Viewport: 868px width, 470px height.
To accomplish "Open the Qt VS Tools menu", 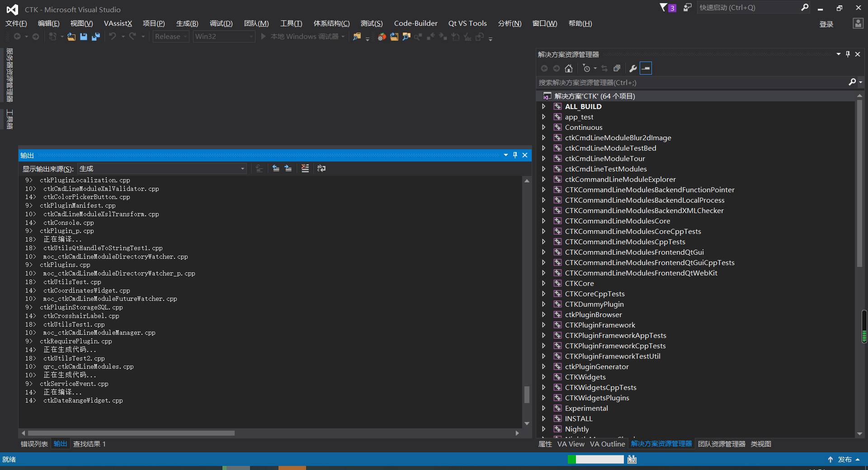I will coord(467,24).
